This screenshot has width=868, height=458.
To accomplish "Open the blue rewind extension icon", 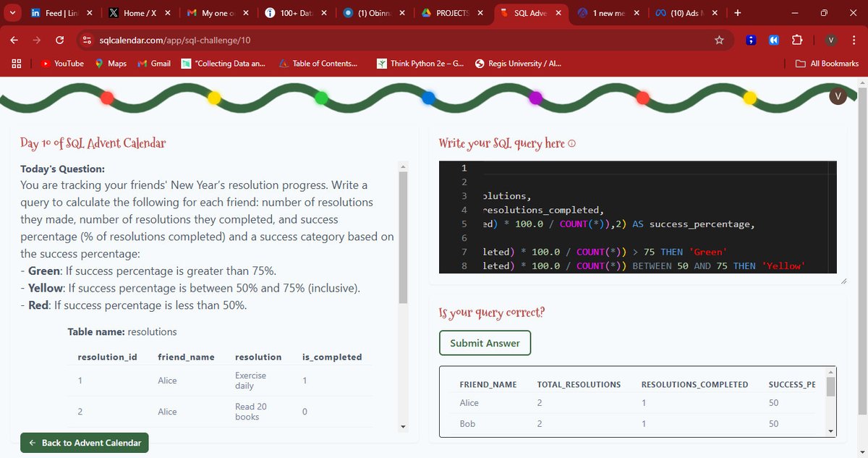I will (x=774, y=40).
